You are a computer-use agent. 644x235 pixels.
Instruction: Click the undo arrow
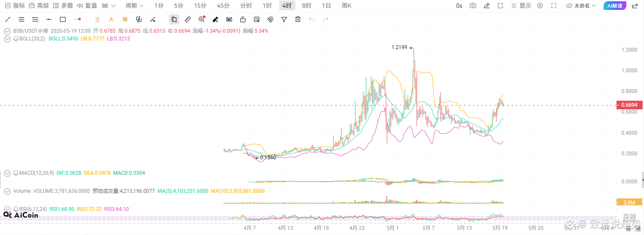[x=312, y=19]
